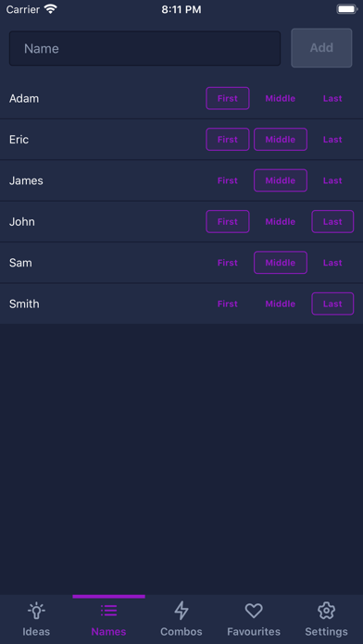Select the John name row

pos(181,221)
